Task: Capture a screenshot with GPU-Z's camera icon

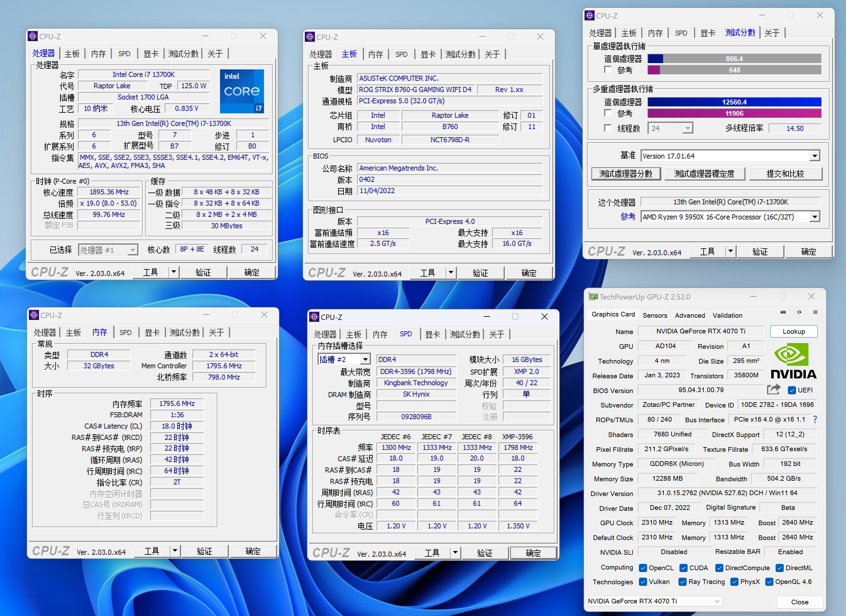Action: pyautogui.click(x=783, y=312)
